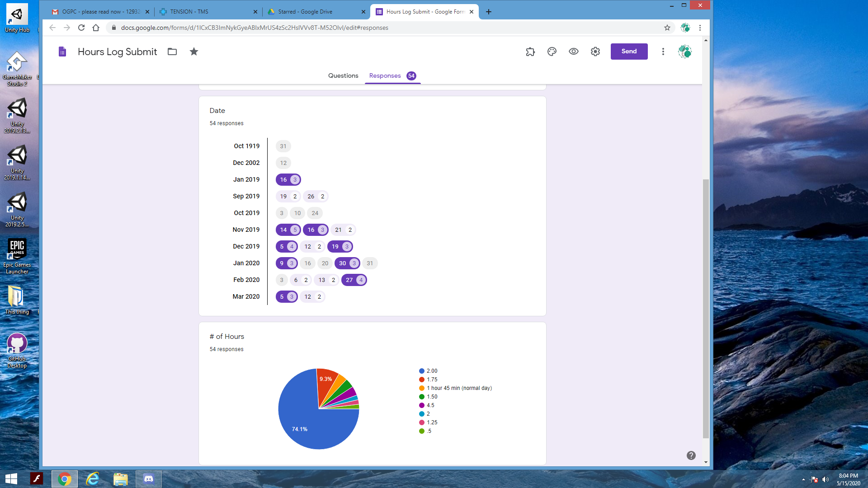The height and width of the screenshot is (488, 868).
Task: Open a new browser tab
Action: click(489, 12)
